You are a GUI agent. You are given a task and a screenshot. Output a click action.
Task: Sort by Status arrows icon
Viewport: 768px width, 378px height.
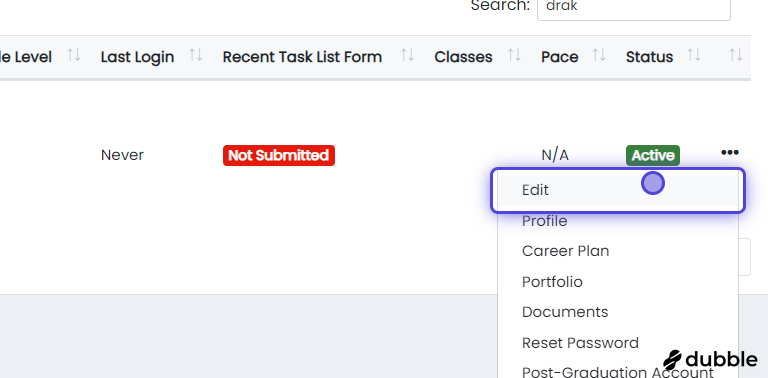(x=694, y=55)
